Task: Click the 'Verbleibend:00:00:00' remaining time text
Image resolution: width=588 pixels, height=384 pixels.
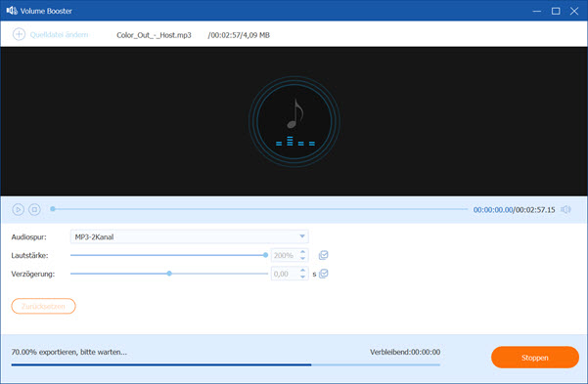Action: [x=405, y=352]
